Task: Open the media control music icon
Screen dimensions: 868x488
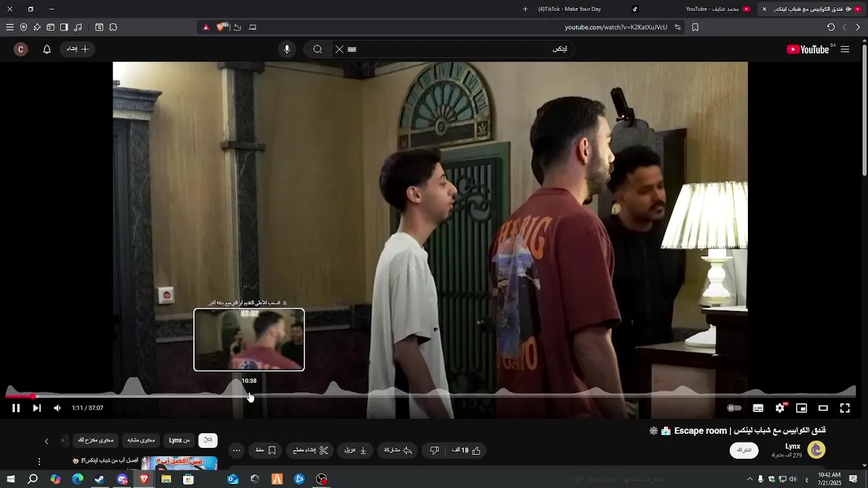Action: point(78,27)
